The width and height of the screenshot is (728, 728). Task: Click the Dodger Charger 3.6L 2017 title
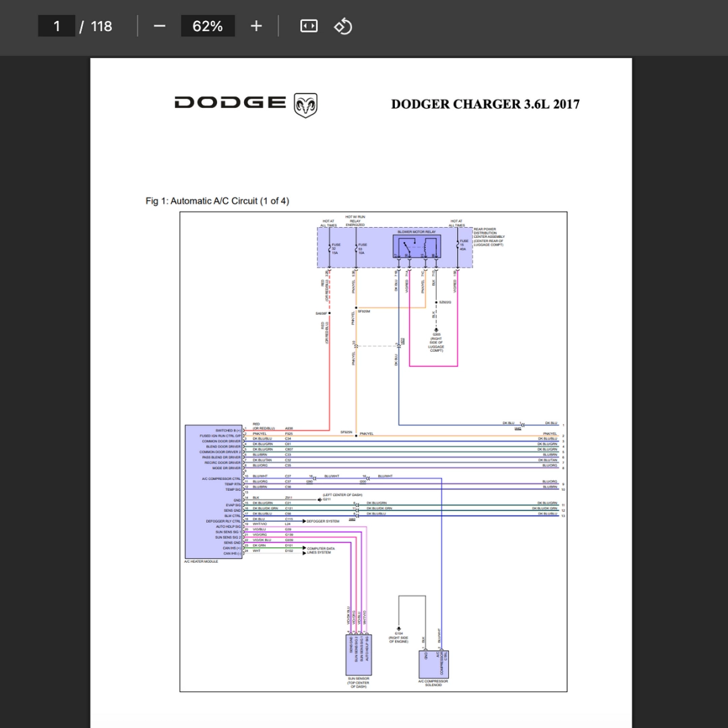tap(485, 104)
